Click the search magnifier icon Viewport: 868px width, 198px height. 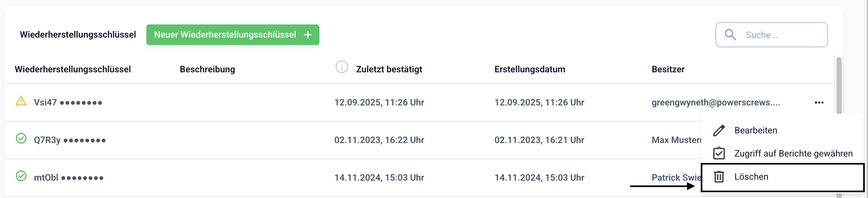click(x=730, y=35)
